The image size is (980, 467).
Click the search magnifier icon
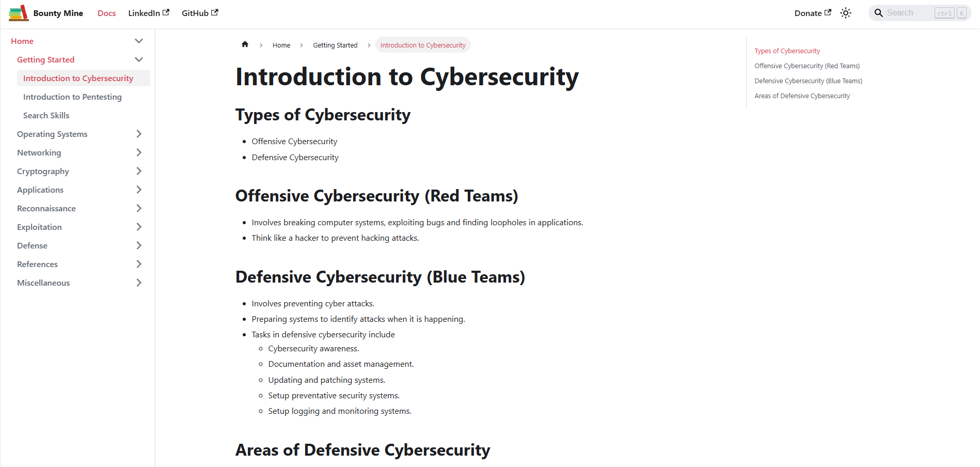878,13
